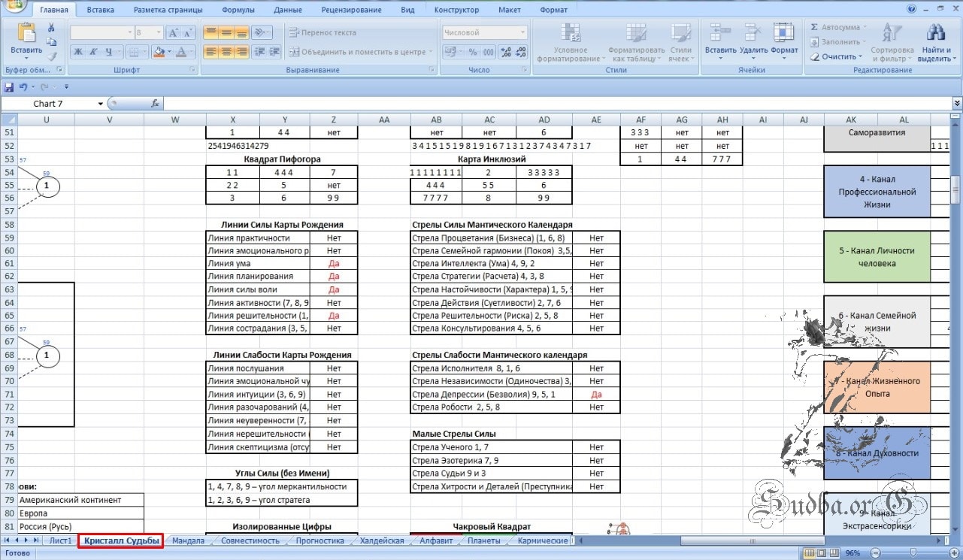Toggle center horizontal text alignment

tap(227, 52)
